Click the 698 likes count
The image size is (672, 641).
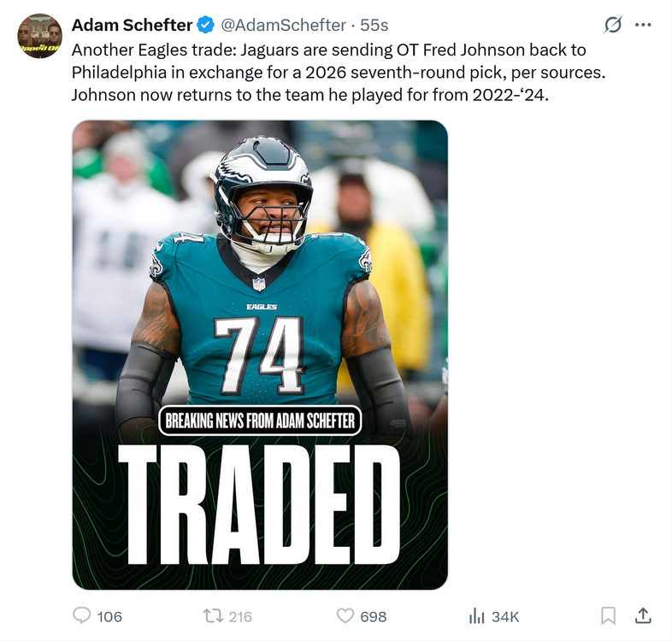click(x=374, y=616)
